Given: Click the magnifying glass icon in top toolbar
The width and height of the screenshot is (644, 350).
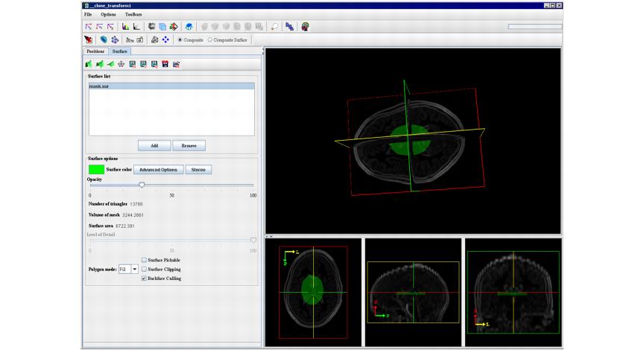Looking at the screenshot, I should click(x=274, y=26).
